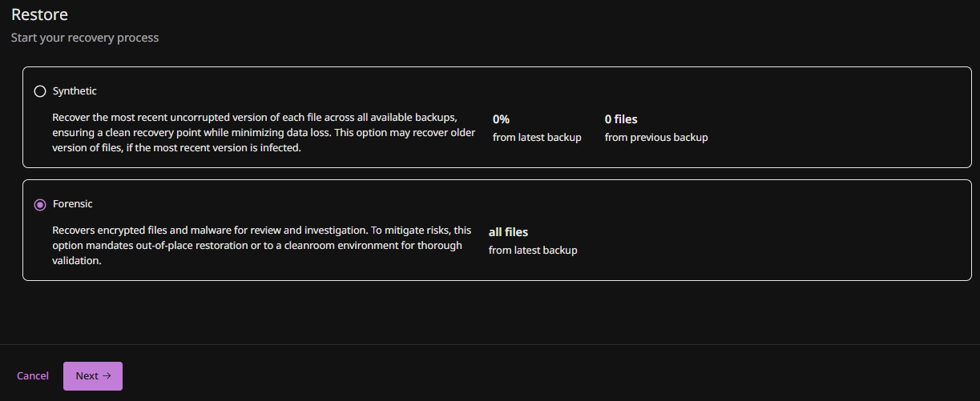Click the divider line above Cancel

pos(490,345)
